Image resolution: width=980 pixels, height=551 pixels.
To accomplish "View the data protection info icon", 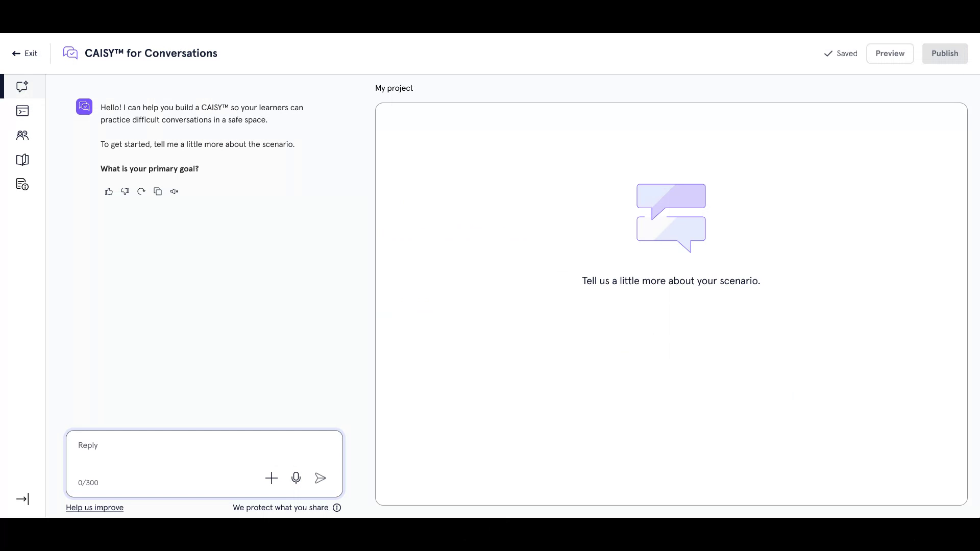I will (x=337, y=508).
